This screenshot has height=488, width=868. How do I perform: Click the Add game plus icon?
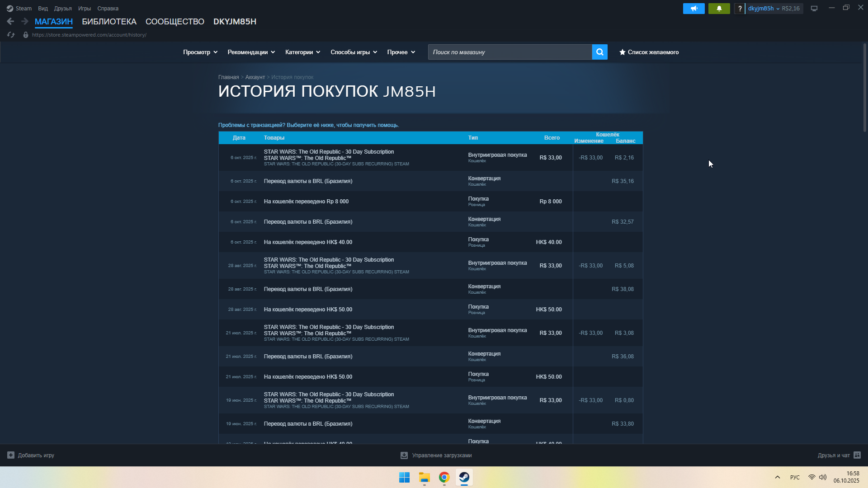[11, 455]
